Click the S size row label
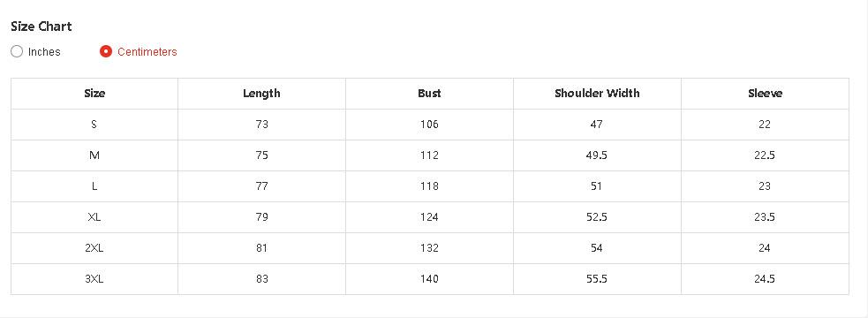The width and height of the screenshot is (868, 318). pyautogui.click(x=94, y=124)
